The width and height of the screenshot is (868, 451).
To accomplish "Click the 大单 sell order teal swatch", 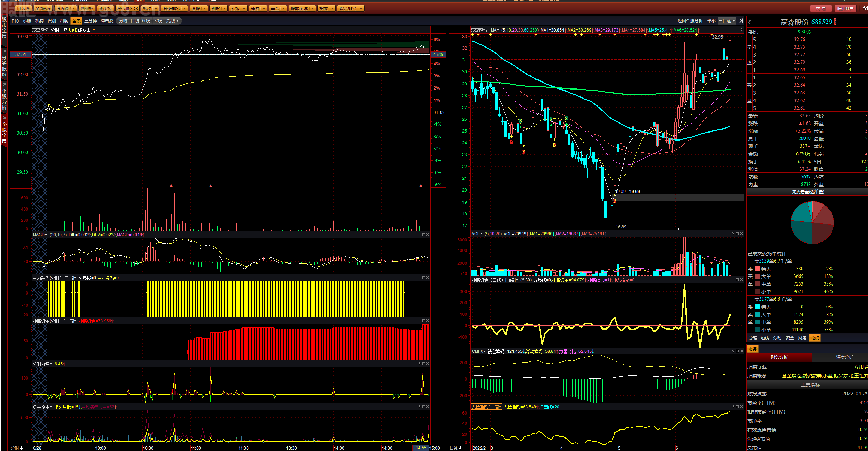I will (758, 315).
